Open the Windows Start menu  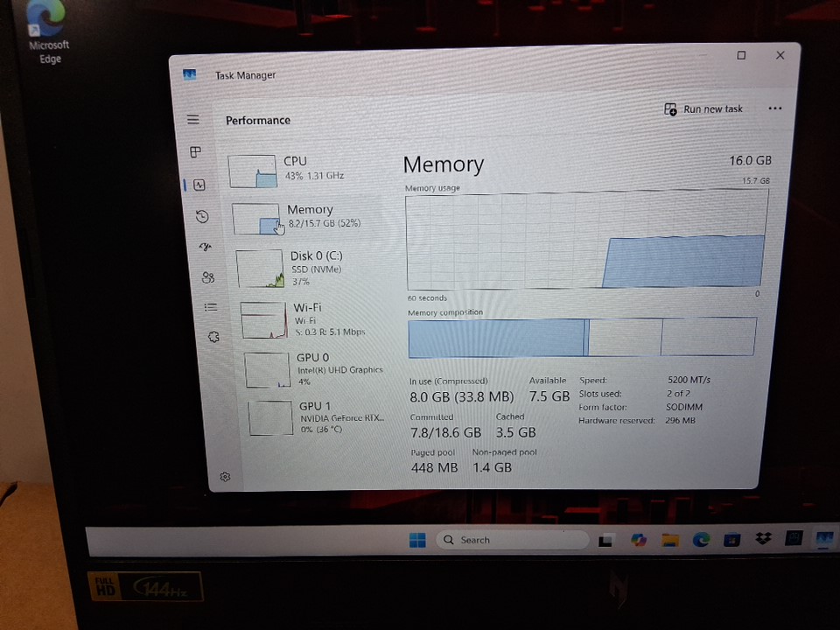(x=417, y=540)
